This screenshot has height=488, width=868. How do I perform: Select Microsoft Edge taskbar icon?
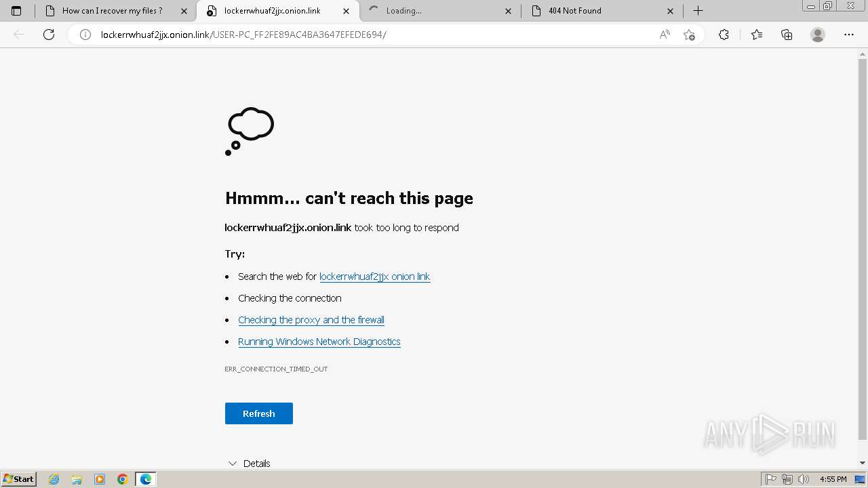point(146,479)
